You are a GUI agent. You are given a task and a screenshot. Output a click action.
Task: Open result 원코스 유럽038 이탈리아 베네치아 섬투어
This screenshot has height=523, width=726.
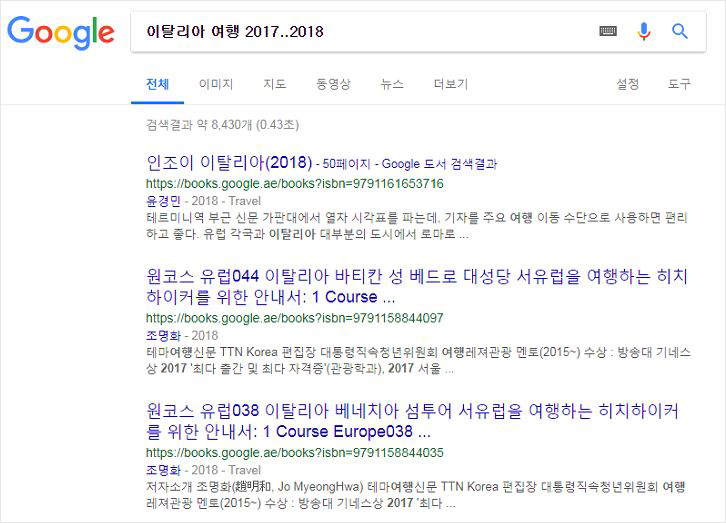click(412, 421)
